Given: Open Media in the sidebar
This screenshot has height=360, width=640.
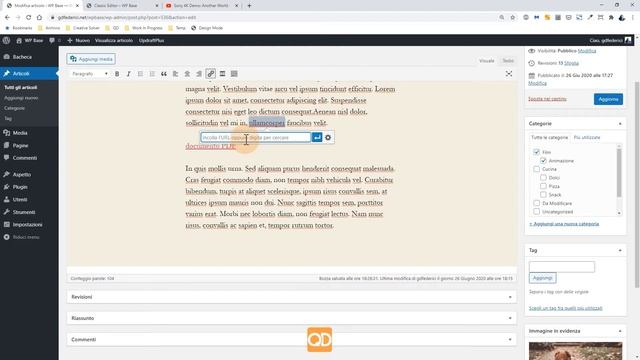Looking at the screenshot, I should [20, 133].
